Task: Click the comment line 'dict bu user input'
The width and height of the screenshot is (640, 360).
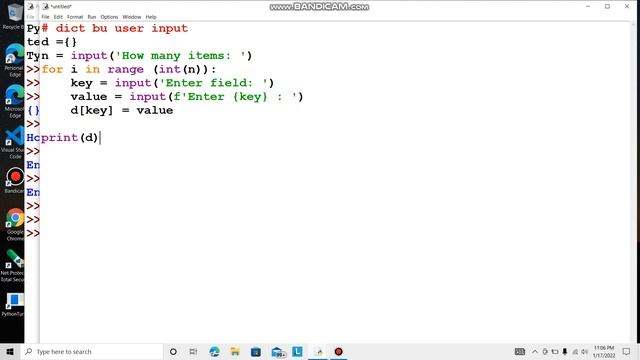Action: (x=115, y=28)
